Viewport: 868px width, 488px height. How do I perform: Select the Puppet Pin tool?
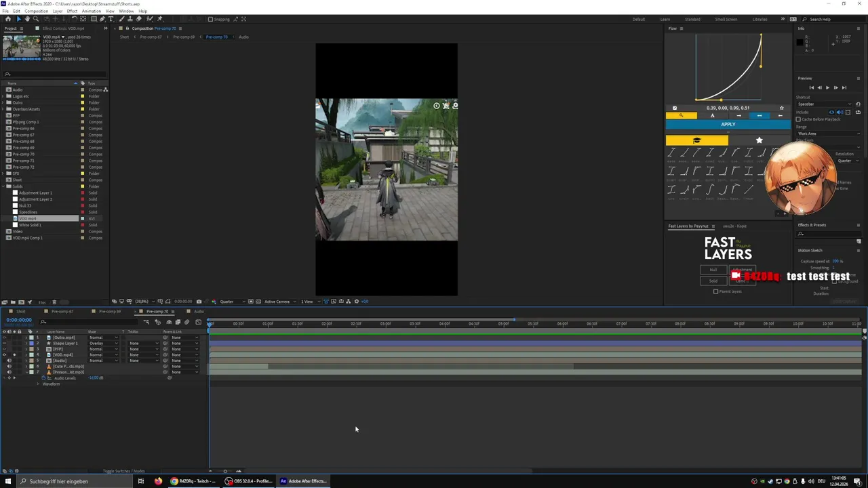pyautogui.click(x=160, y=19)
